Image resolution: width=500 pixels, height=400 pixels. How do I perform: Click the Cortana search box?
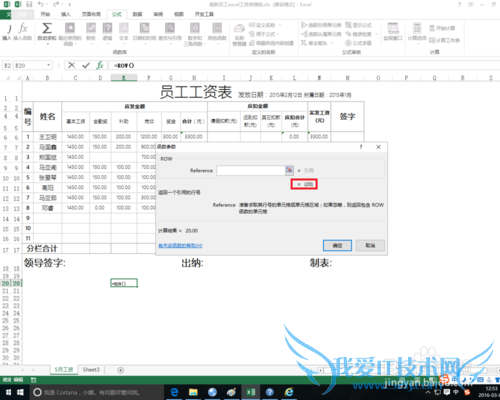(x=96, y=392)
